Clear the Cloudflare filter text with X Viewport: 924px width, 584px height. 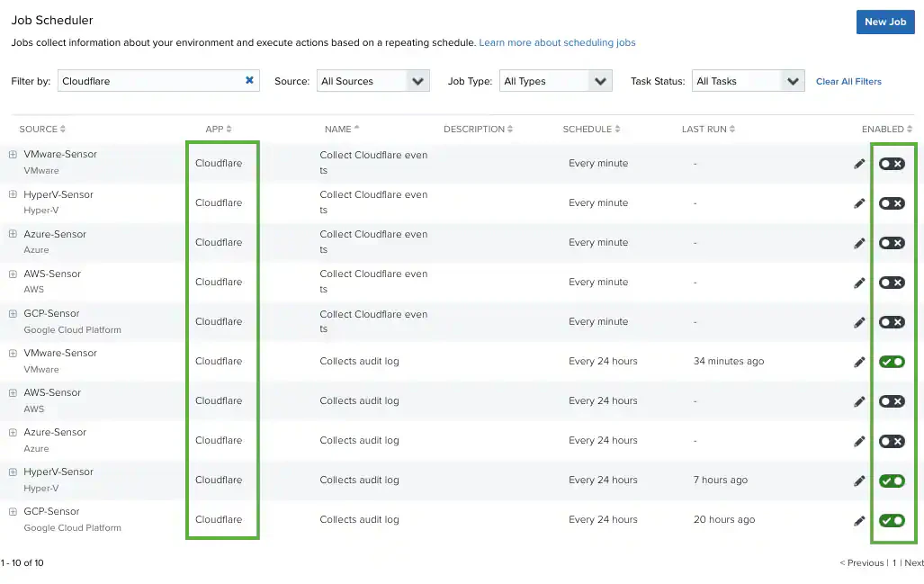249,80
